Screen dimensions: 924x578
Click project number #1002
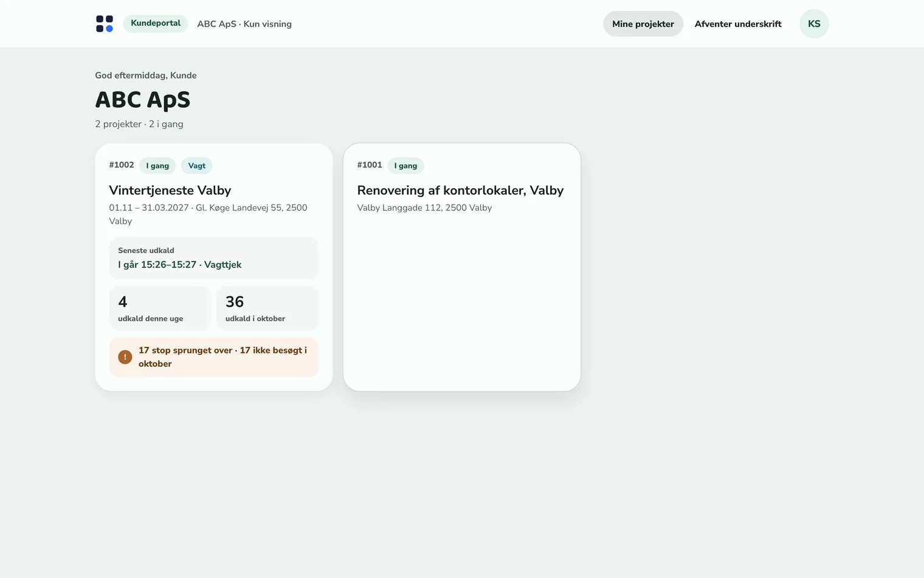(122, 165)
